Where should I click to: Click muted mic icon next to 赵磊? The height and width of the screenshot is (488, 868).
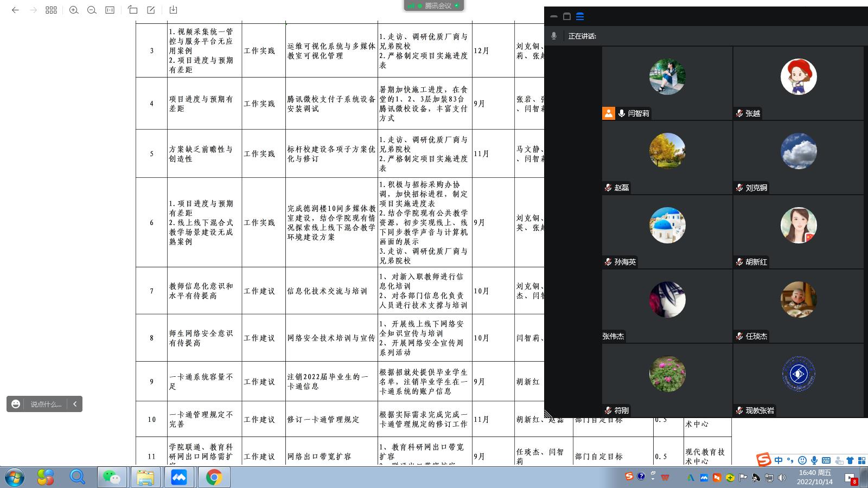click(x=608, y=188)
